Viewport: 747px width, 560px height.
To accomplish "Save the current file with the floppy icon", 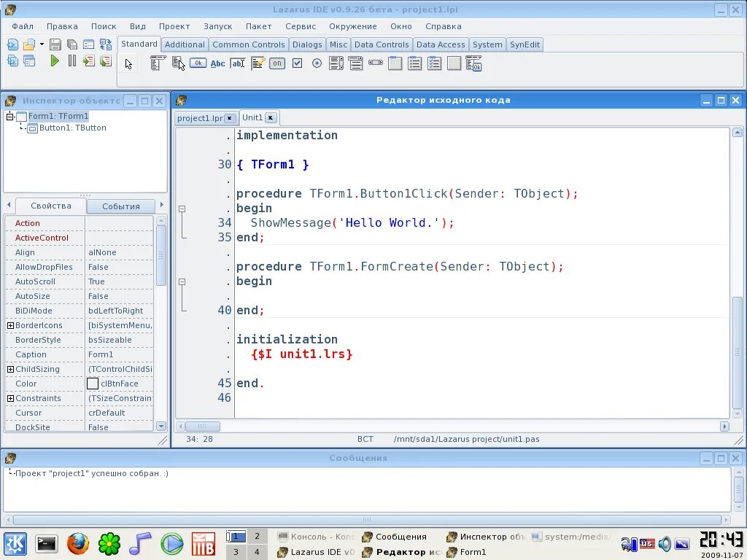I will pos(55,44).
